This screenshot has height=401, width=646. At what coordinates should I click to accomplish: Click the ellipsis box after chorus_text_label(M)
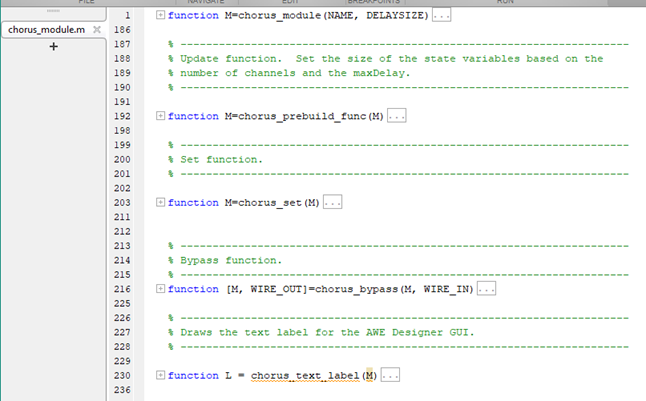click(390, 375)
